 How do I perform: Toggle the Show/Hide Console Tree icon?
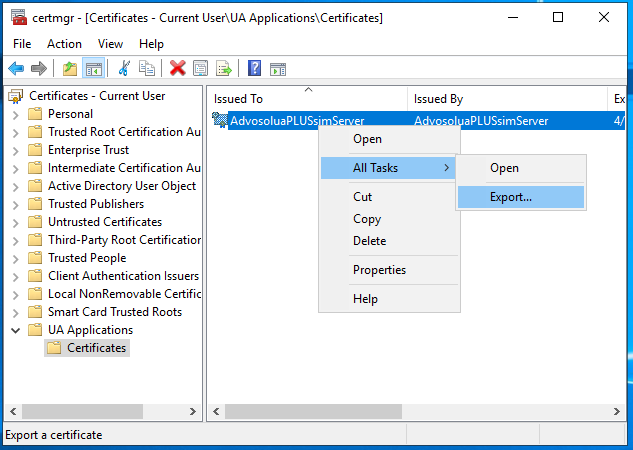coord(94,68)
